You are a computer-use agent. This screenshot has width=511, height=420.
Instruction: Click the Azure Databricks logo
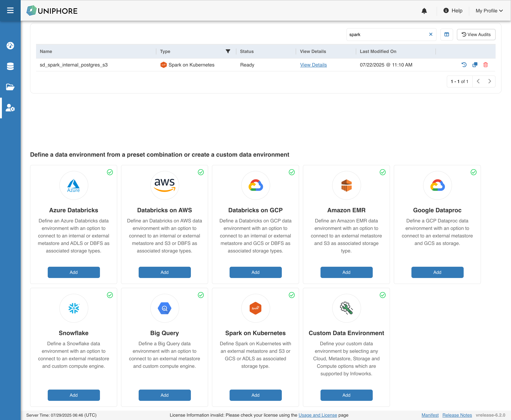point(74,186)
